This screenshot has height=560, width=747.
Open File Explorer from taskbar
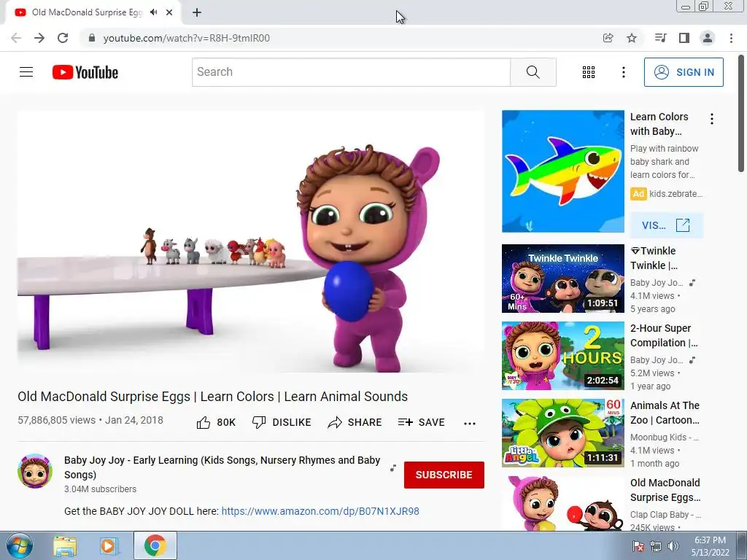[x=65, y=546]
